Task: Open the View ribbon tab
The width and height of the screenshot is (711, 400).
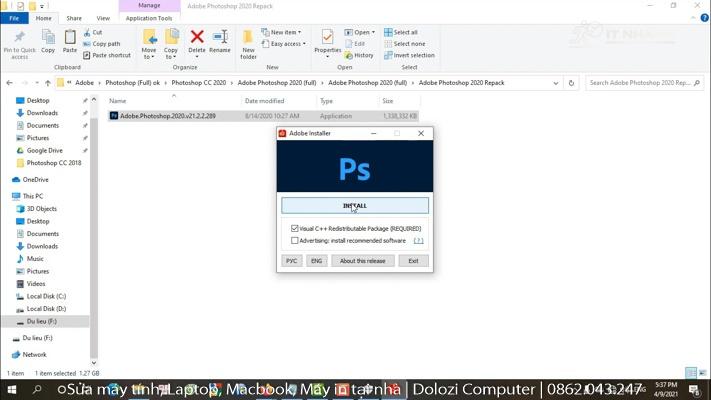Action: pos(103,18)
